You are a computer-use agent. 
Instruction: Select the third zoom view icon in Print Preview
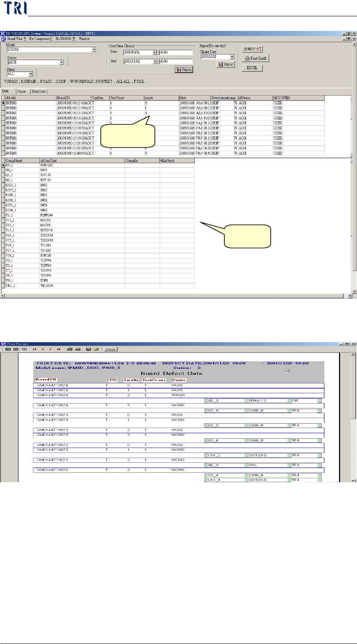click(24, 349)
